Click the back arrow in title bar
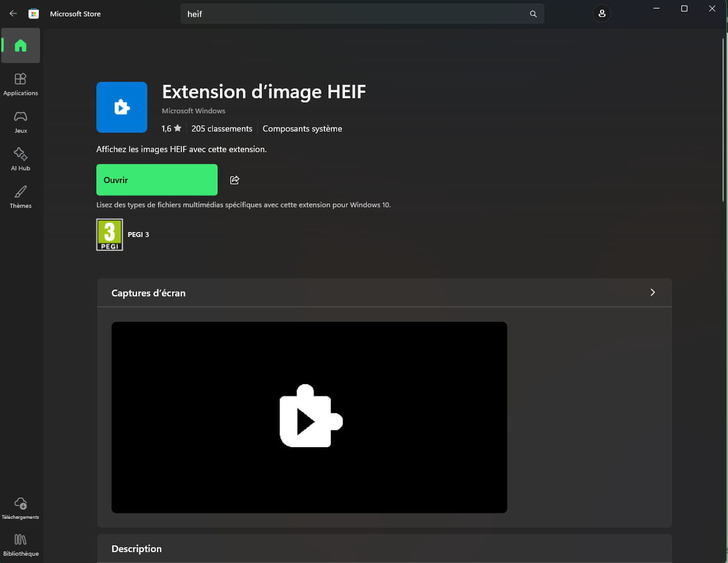Viewport: 728px width, 563px height. (x=13, y=13)
